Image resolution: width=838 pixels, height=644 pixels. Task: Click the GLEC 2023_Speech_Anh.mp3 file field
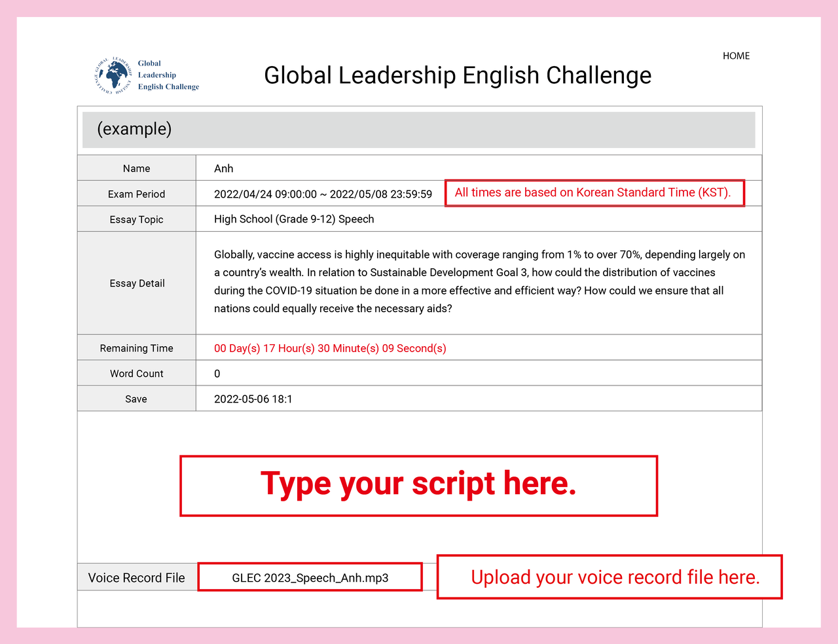pos(310,577)
